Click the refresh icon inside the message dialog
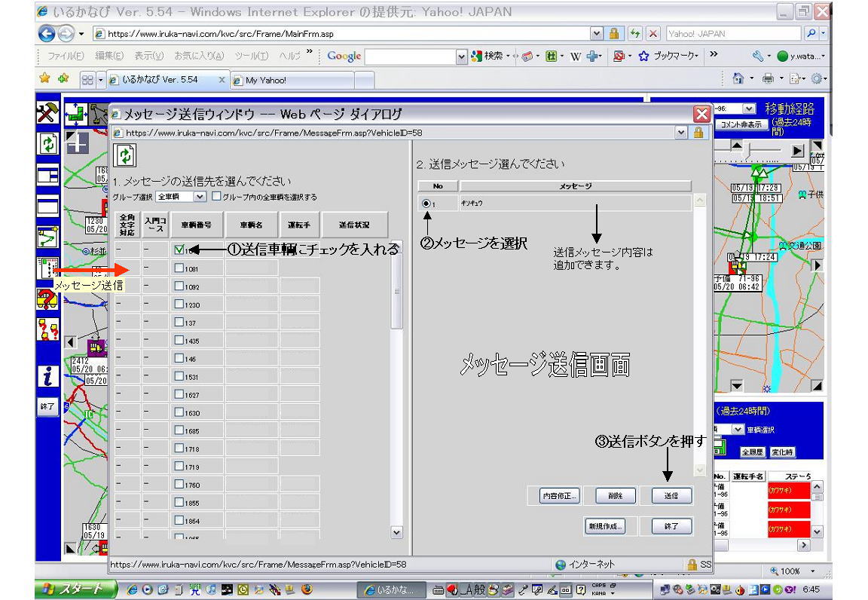The width and height of the screenshot is (868, 600). tap(124, 155)
